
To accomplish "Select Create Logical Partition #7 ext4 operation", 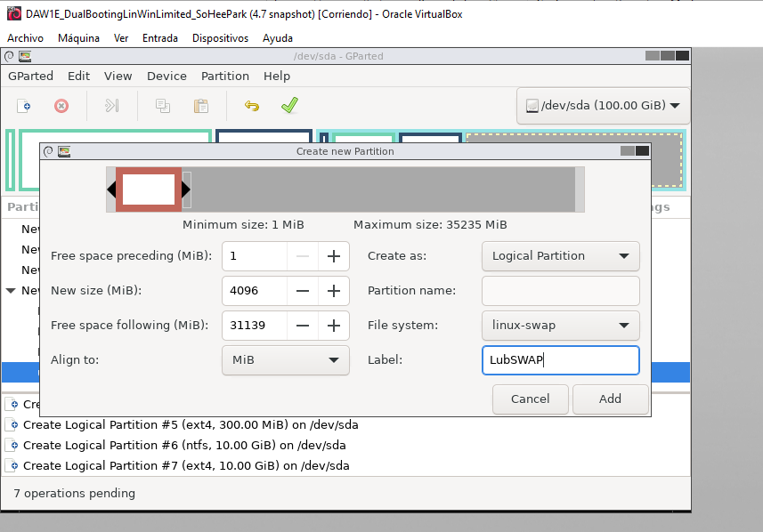I will (x=186, y=466).
